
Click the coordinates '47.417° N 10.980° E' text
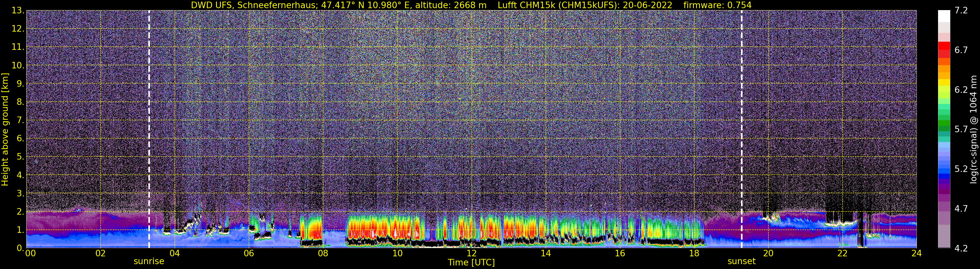click(366, 5)
